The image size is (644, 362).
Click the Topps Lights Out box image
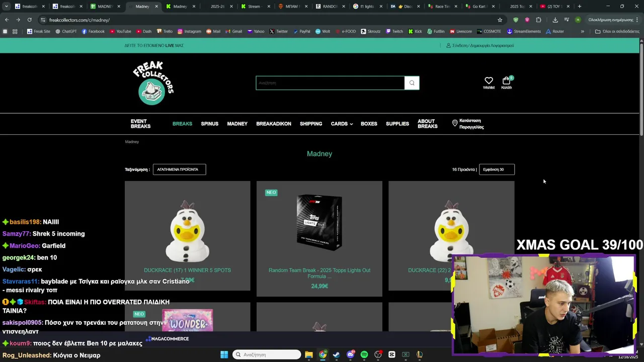tap(319, 223)
